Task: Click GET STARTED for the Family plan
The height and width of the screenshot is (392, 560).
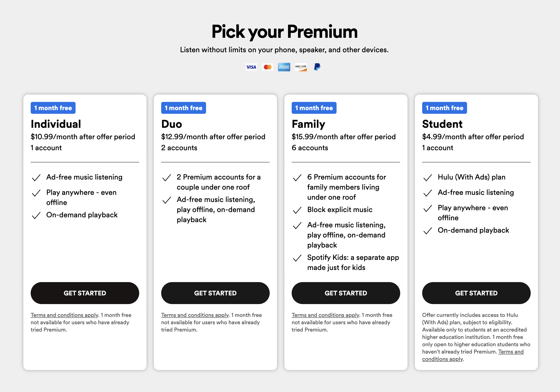Action: pos(346,293)
